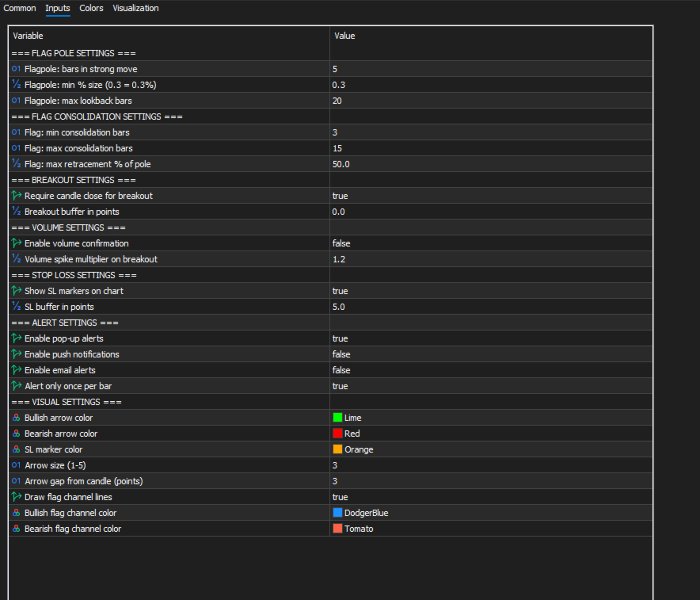700x600 pixels.
Task: Click boolean icon beside 'Show SL markers on chart'
Action: pos(17,291)
